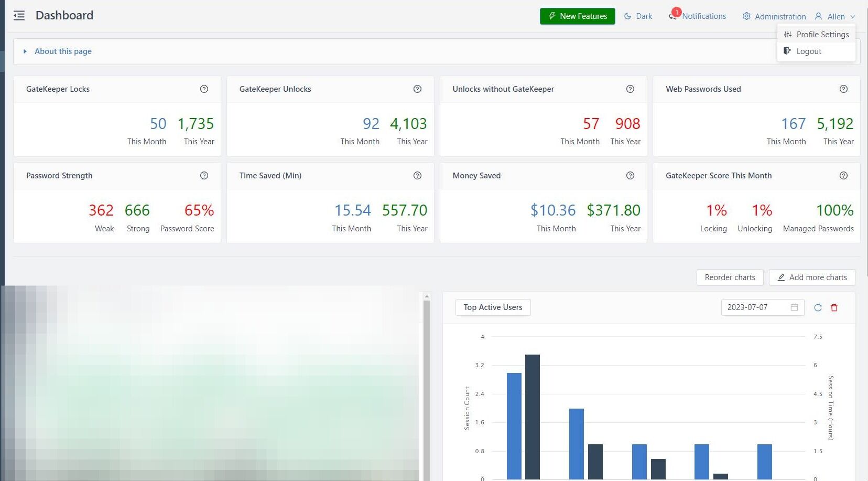Viewport: 868px width, 481px height.
Task: Open the Administration gear icon
Action: pyautogui.click(x=746, y=16)
